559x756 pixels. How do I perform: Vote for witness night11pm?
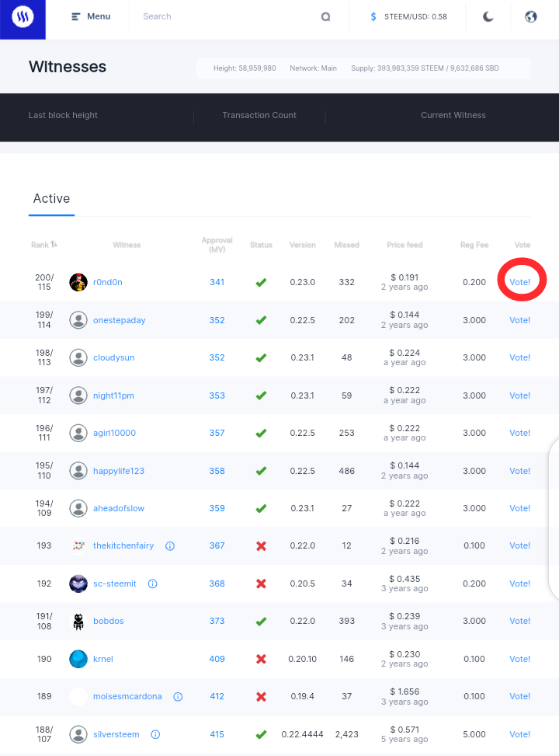(x=520, y=395)
